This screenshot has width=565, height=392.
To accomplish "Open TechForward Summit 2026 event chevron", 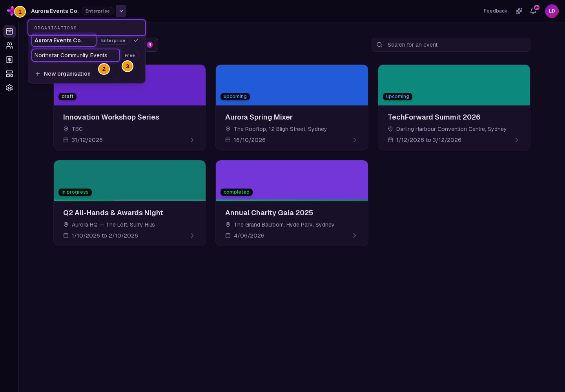I will 517,140.
